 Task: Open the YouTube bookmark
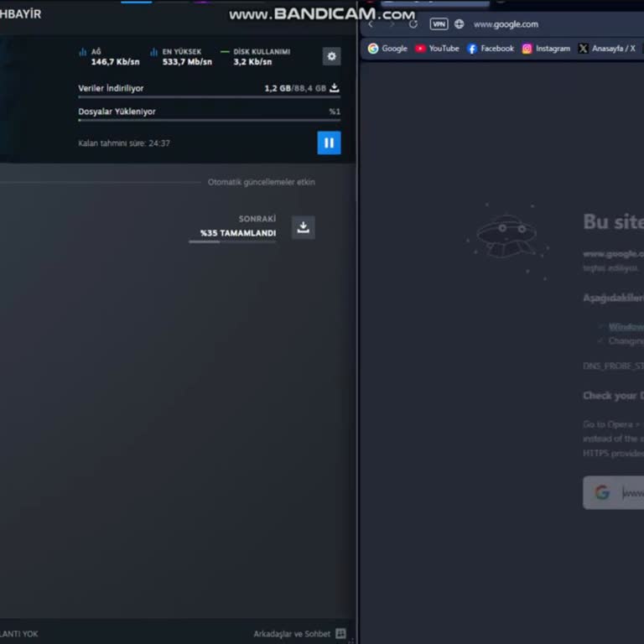click(x=437, y=49)
